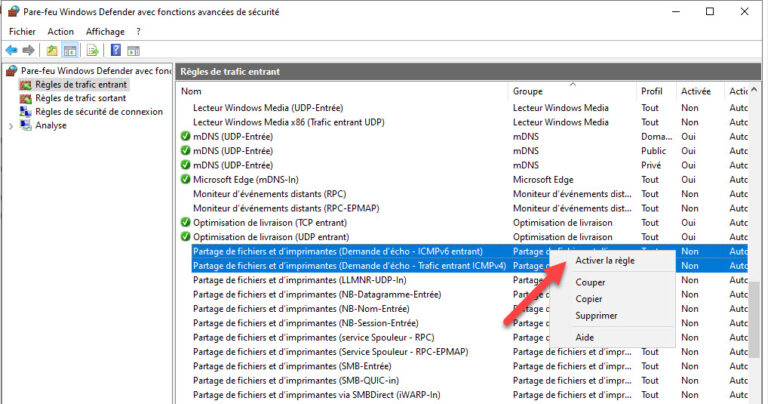Viewport: 768px width, 404px height.
Task: Toggle the show/hide console tree icon
Action: pyautogui.click(x=70, y=50)
